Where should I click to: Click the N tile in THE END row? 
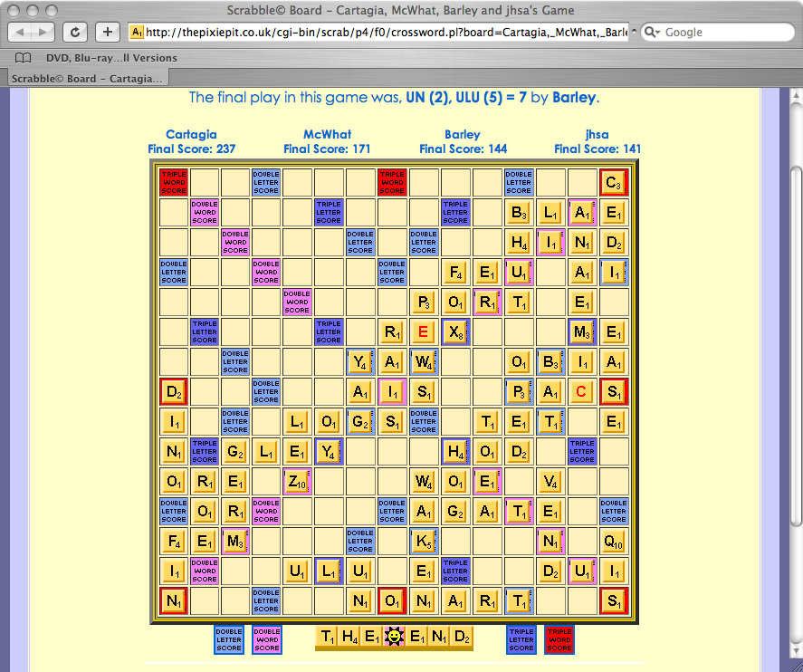tap(439, 637)
